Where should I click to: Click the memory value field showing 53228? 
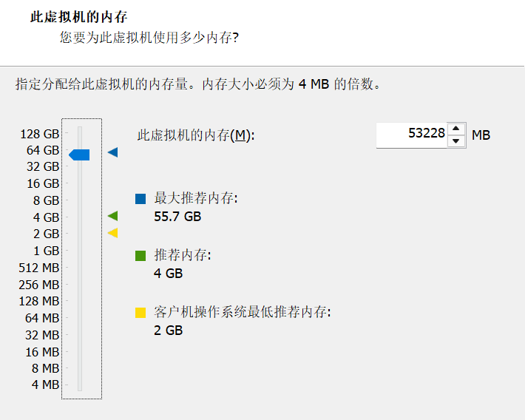[x=412, y=135]
